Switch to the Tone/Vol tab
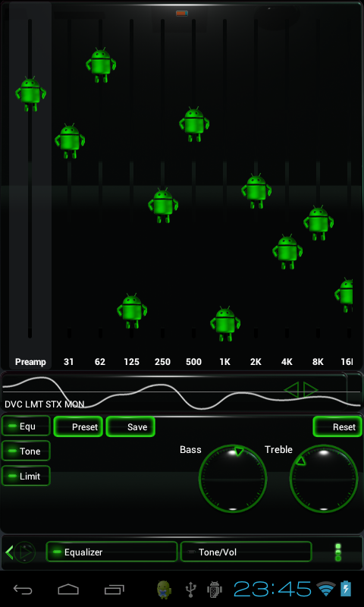The image size is (364, 607). pos(246,552)
